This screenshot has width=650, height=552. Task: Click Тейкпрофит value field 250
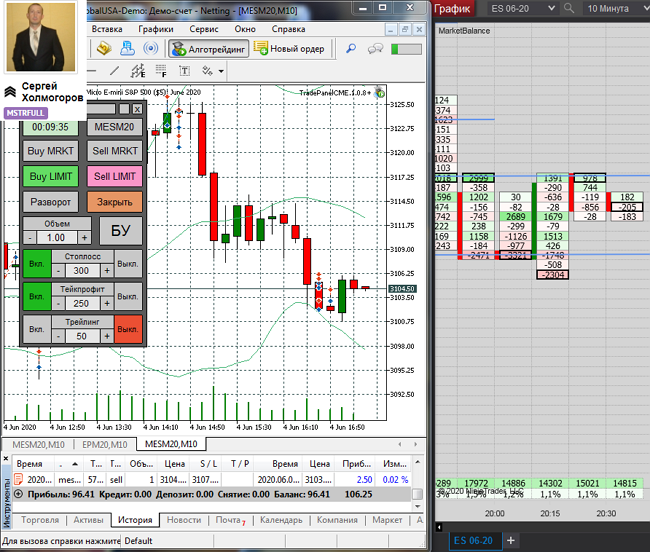[x=82, y=303]
